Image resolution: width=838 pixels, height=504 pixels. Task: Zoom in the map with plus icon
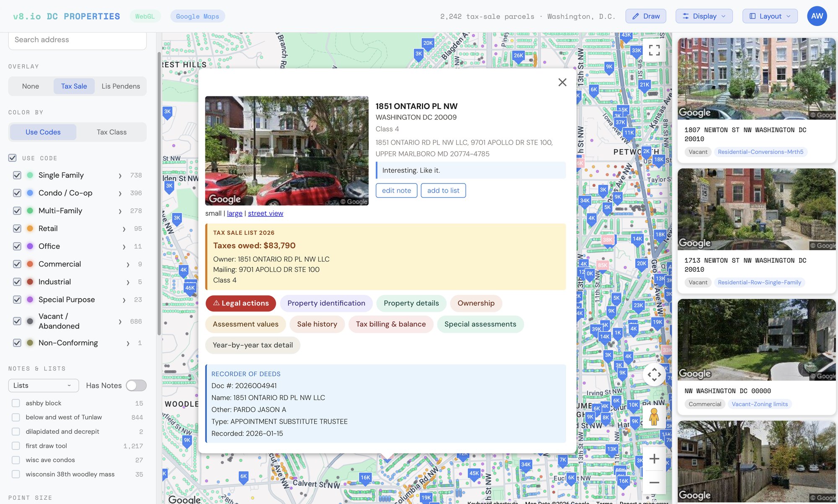[654, 459]
